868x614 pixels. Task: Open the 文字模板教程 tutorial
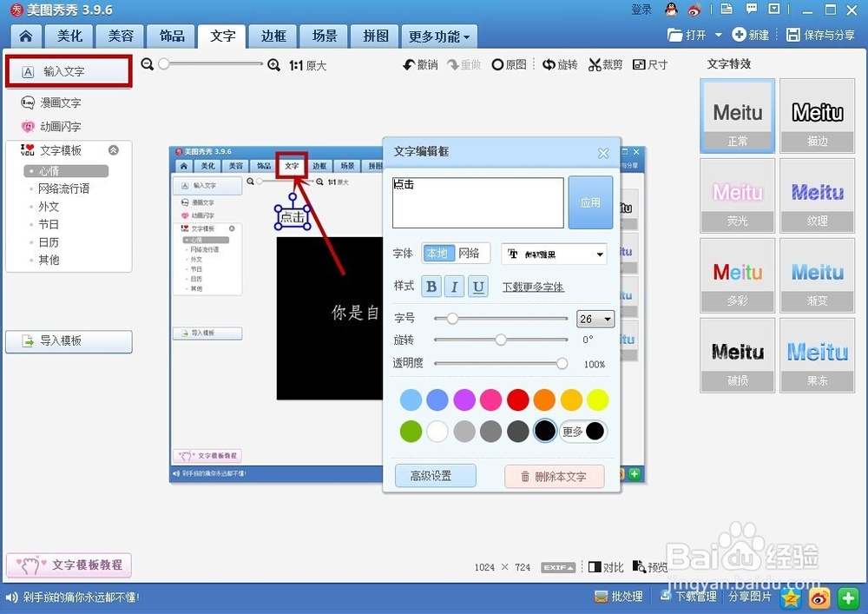click(69, 565)
